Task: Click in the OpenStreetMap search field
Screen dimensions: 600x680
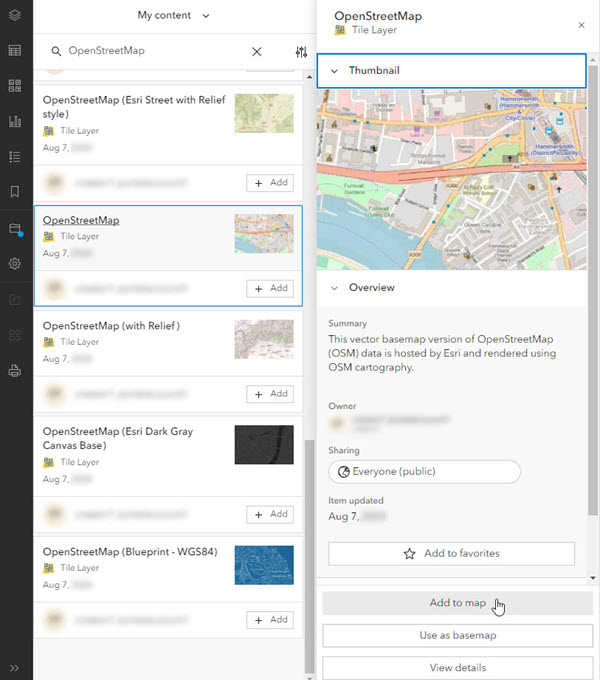Action: [x=156, y=51]
